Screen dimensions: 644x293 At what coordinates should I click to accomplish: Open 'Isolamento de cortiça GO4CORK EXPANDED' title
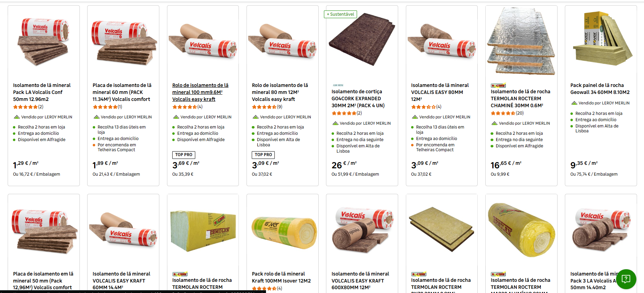tap(358, 98)
